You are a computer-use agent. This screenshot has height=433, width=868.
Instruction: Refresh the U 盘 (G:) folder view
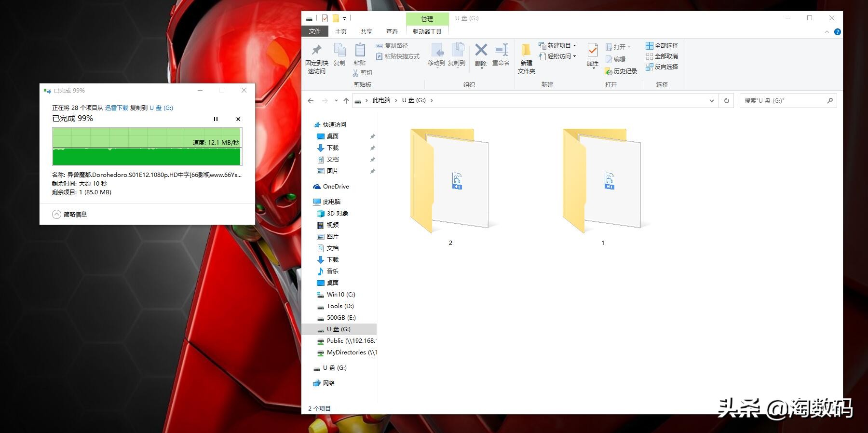[x=726, y=100]
